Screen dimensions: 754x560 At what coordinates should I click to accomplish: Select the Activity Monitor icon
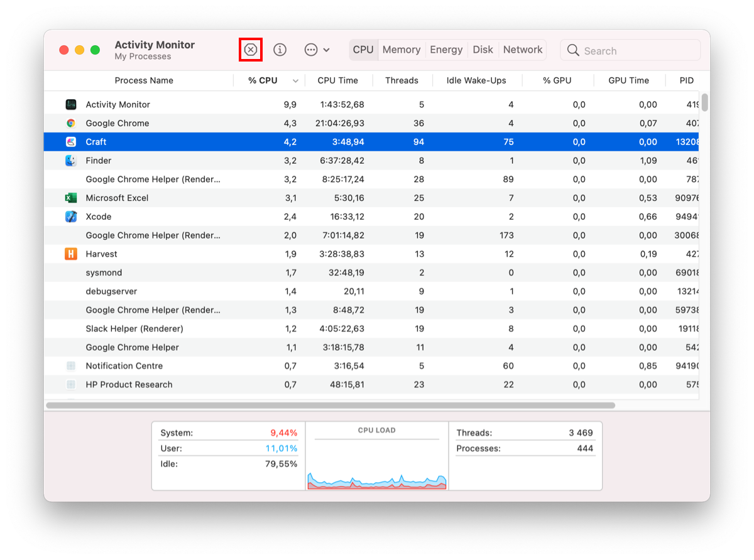tap(70, 104)
